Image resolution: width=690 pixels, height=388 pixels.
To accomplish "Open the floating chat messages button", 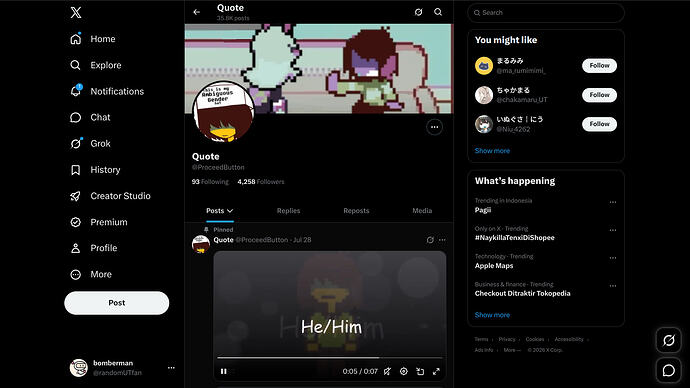I will click(669, 370).
